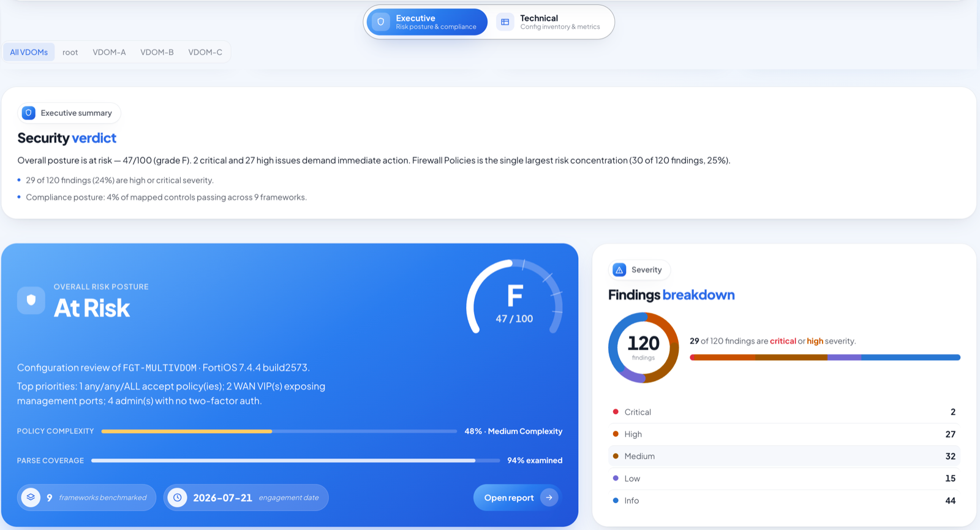Viewport: 980px width, 530px height.
Task: Click the Executive summary shield icon
Action: [x=29, y=113]
